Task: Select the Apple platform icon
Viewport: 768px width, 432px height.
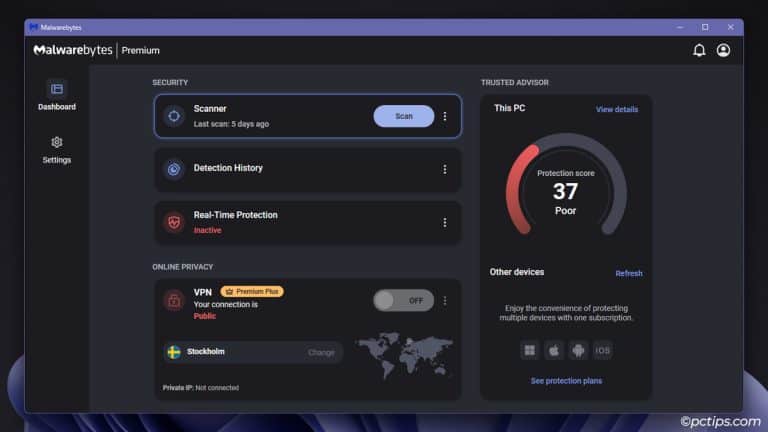Action: [554, 350]
